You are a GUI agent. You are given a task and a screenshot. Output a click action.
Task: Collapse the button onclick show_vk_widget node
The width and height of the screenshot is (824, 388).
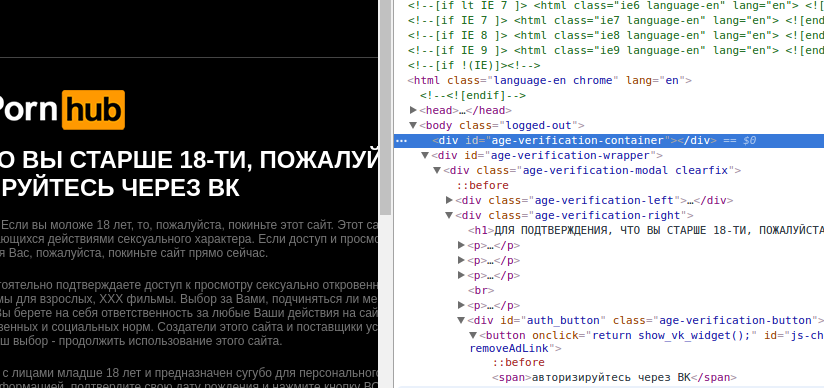pyautogui.click(x=473, y=335)
